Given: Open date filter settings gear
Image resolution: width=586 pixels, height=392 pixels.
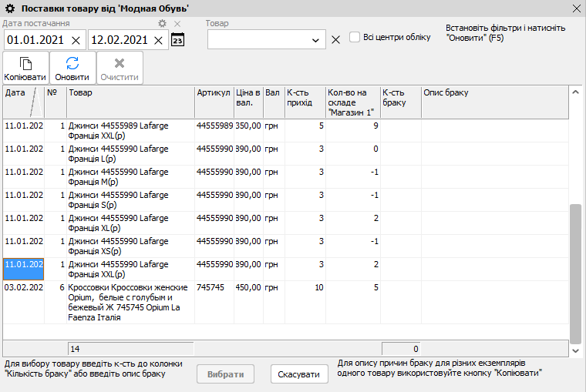Looking at the screenshot, I should pyautogui.click(x=162, y=24).
